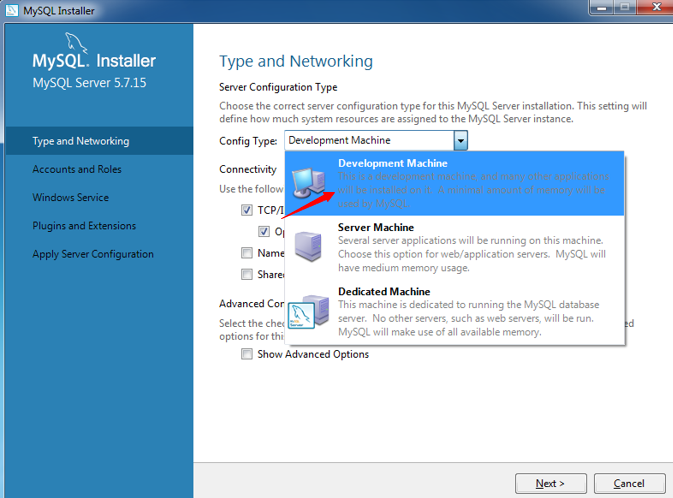Go to Apply Server Configuration step

[93, 254]
